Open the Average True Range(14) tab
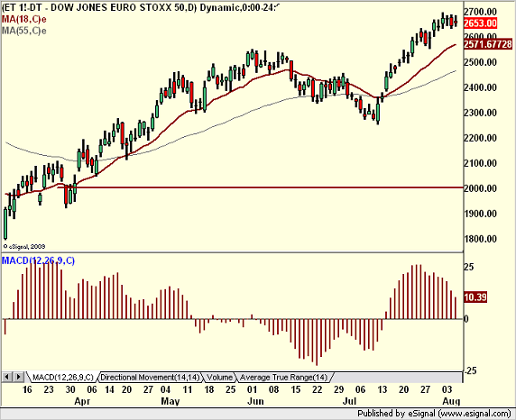The width and height of the screenshot is (516, 420). (x=283, y=378)
